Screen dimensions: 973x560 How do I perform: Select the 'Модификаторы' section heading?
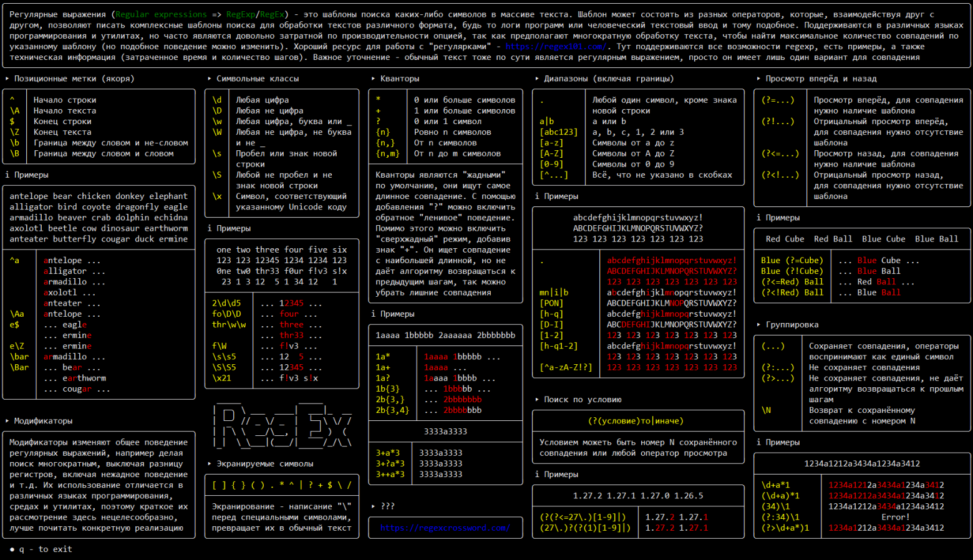(x=43, y=421)
